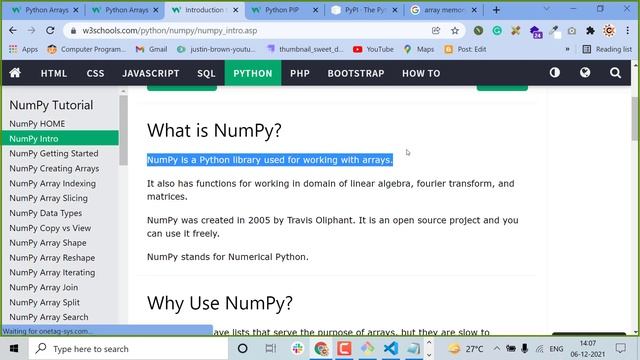Open tab search dropdown arrow
The image size is (640, 360).
coord(547,9)
